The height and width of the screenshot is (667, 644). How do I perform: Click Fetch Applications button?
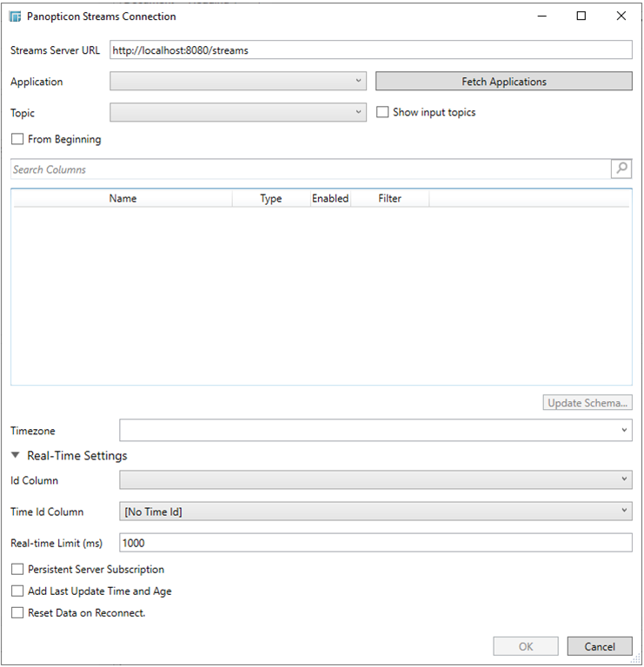(503, 81)
